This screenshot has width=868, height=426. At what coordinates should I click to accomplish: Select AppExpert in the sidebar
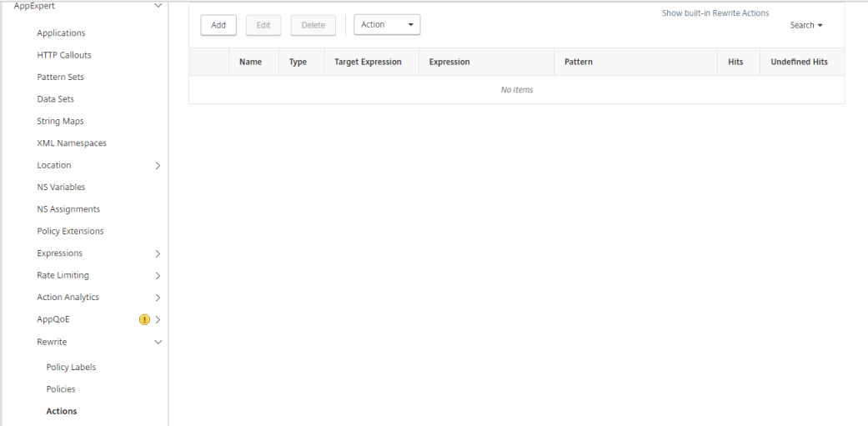pos(34,6)
